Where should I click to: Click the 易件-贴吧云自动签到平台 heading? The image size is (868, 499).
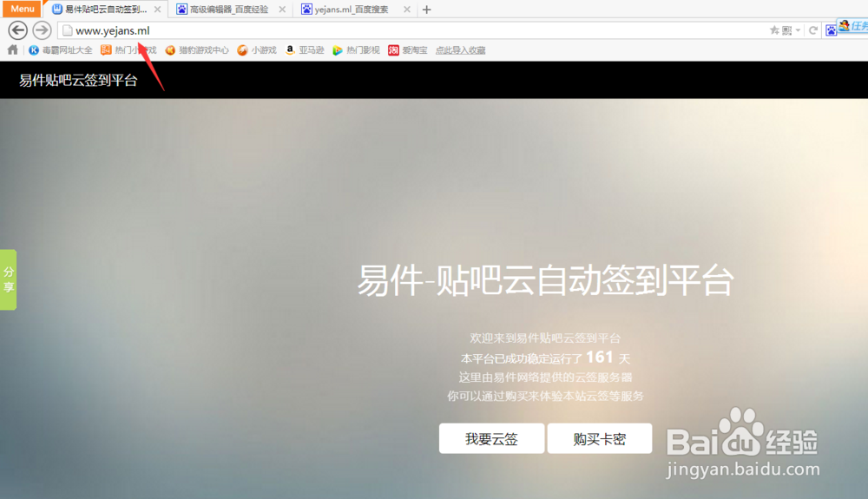pos(545,280)
